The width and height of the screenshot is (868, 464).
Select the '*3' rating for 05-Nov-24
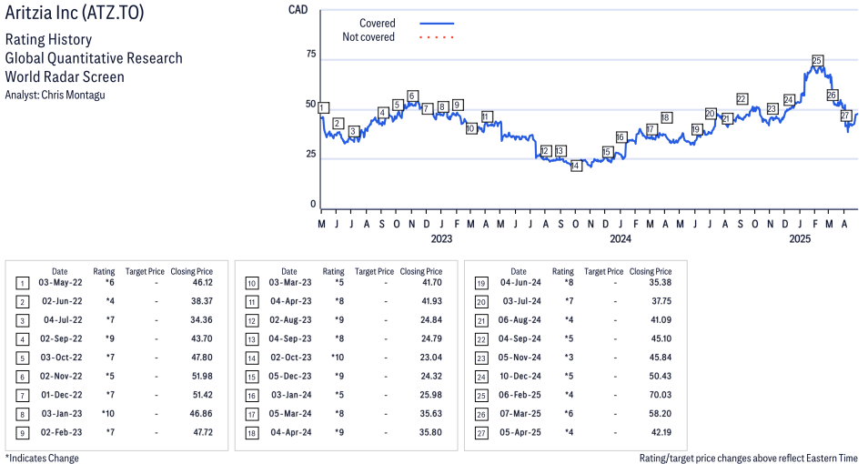pyautogui.click(x=569, y=358)
